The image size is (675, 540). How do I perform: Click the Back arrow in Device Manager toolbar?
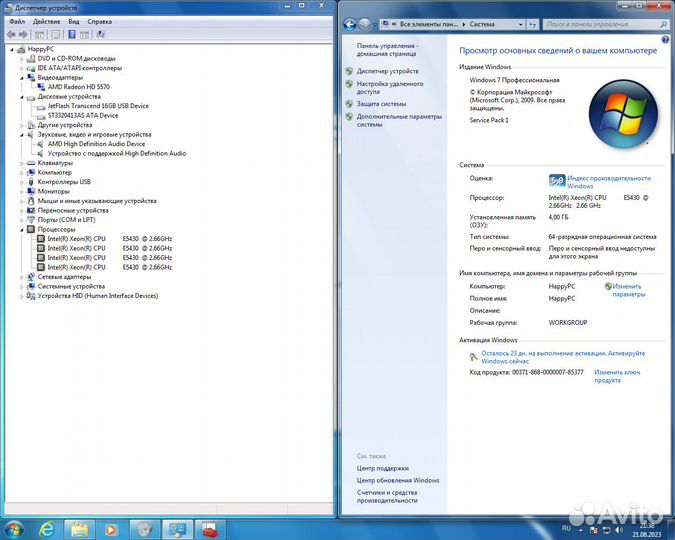[x=11, y=34]
